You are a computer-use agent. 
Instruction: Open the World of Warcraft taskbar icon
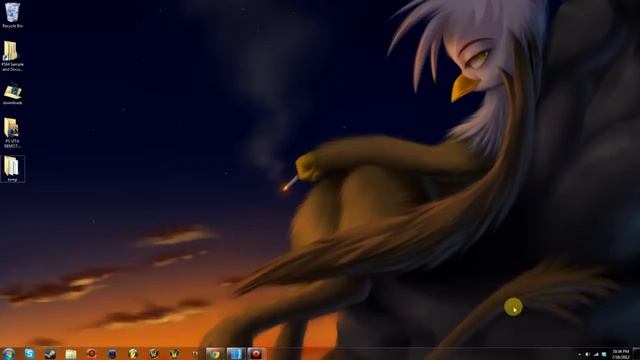tap(154, 353)
